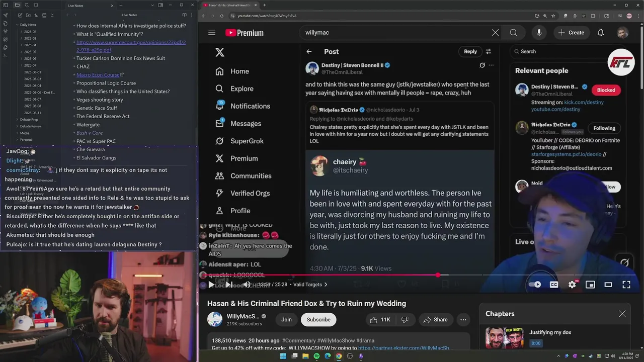Play the video
The width and height of the screenshot is (644, 362).
(x=211, y=285)
